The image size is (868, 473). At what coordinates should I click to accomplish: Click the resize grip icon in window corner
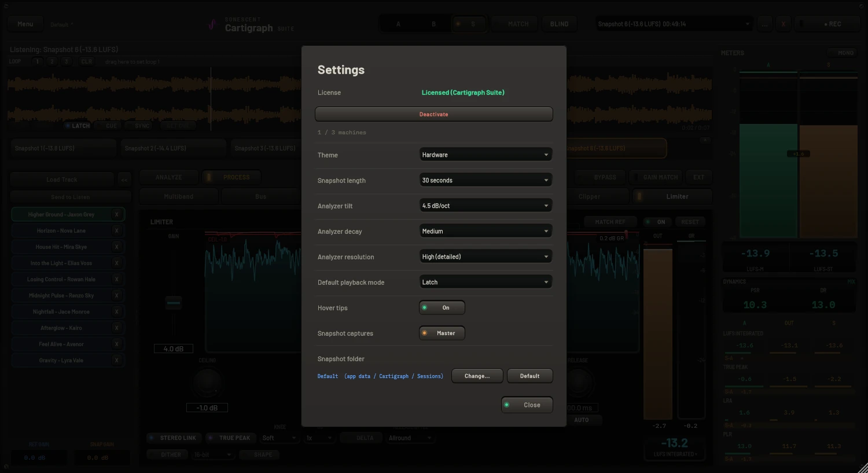tap(862, 467)
